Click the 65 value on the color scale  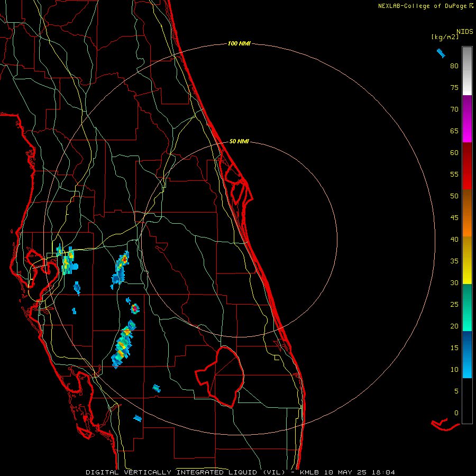tap(454, 131)
